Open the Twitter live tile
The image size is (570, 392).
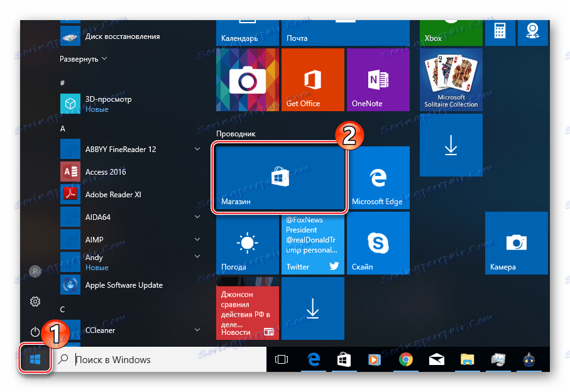tap(312, 244)
